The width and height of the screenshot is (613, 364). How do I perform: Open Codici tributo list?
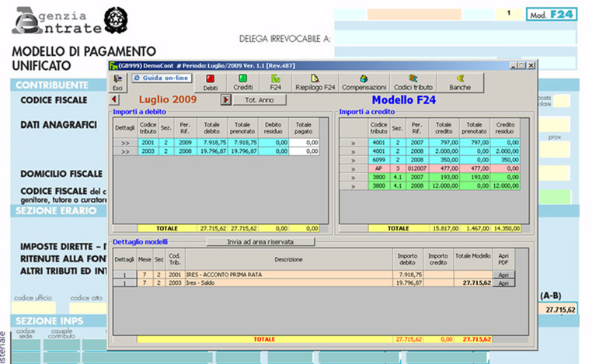413,82
